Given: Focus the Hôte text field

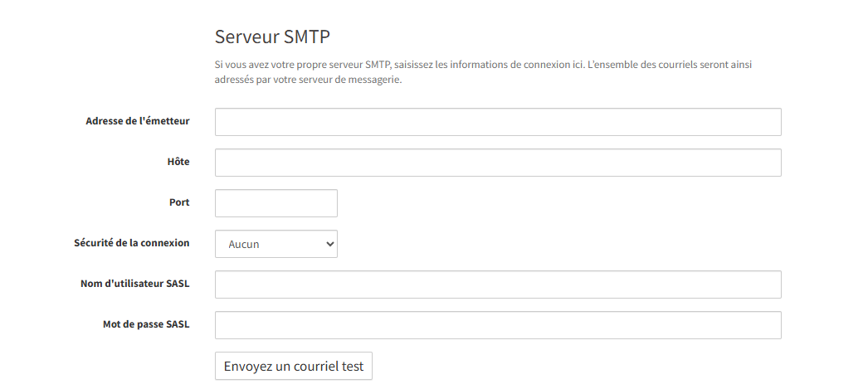Looking at the screenshot, I should tap(498, 163).
